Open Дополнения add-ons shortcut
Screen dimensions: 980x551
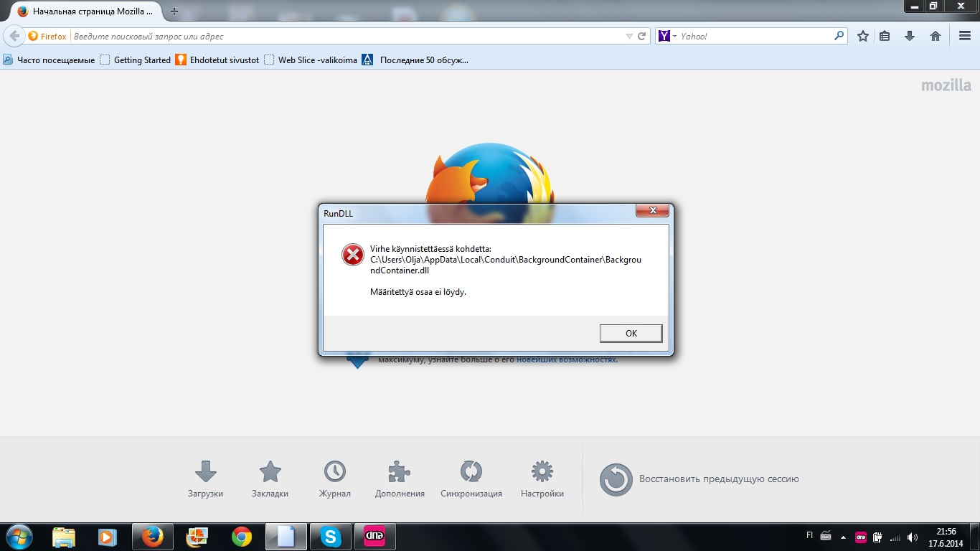coord(400,479)
